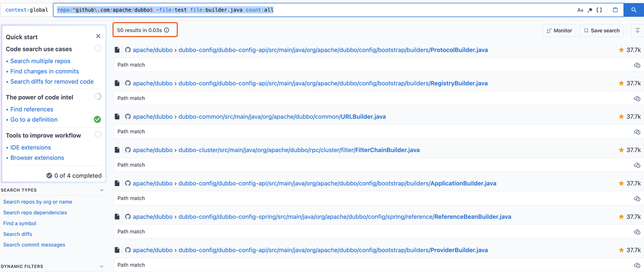Image resolution: width=644 pixels, height=272 pixels.
Task: Click star icon in ProviderBuilder row
Action: [621, 250]
